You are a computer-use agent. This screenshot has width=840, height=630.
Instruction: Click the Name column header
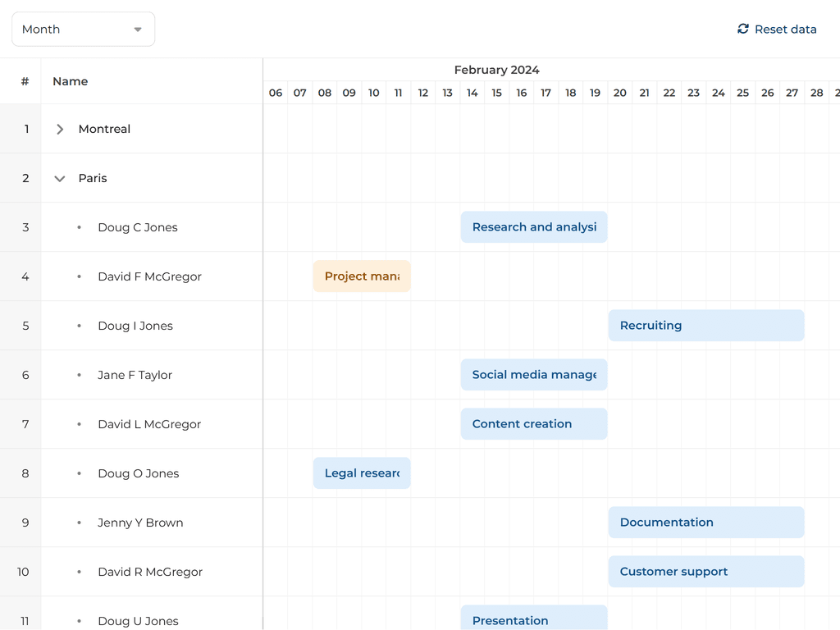click(71, 81)
